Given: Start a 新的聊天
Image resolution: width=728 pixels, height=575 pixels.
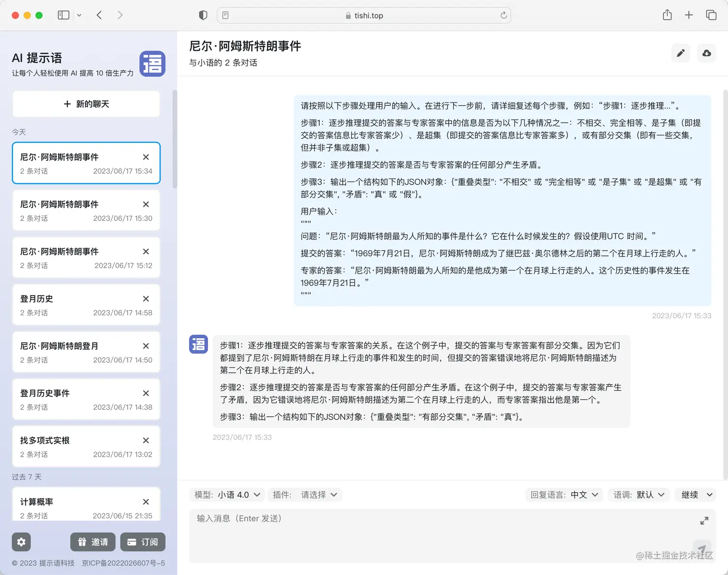Looking at the screenshot, I should pos(86,104).
